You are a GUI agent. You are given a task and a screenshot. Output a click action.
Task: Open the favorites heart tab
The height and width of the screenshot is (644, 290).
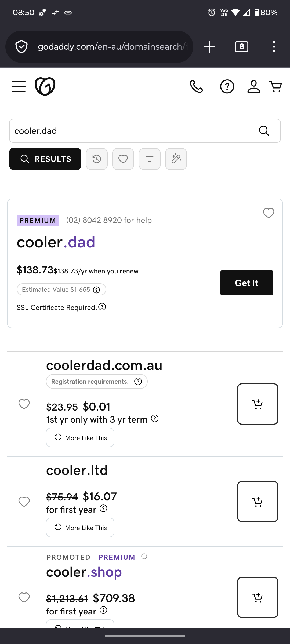[x=123, y=159]
